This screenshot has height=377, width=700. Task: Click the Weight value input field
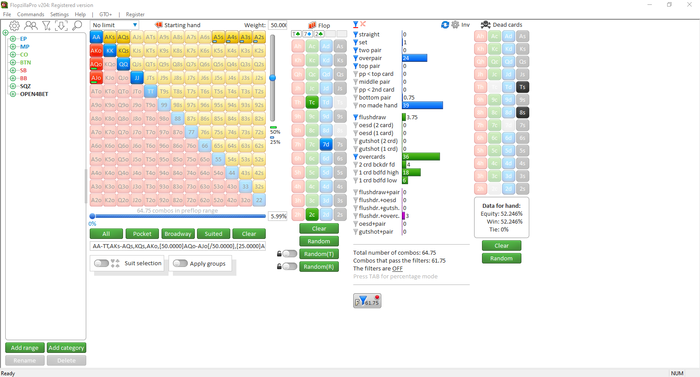click(278, 25)
